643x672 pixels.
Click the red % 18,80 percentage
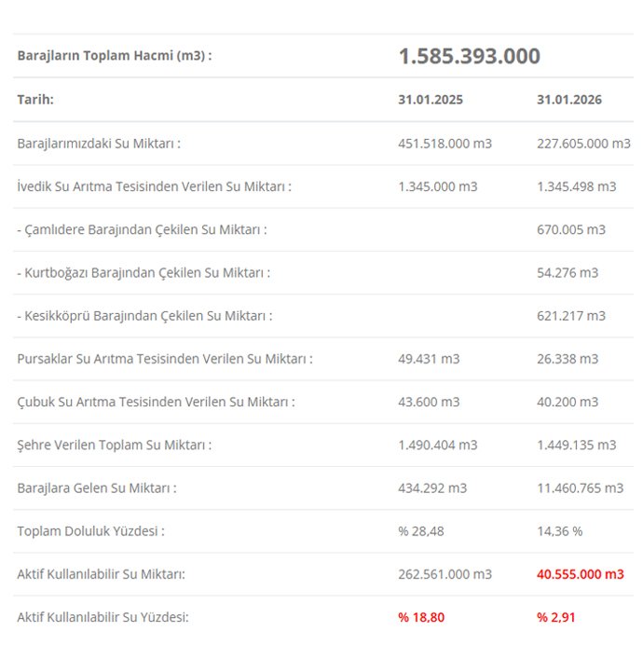pyautogui.click(x=421, y=617)
